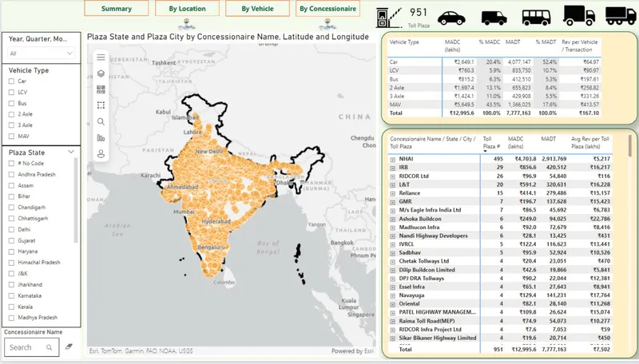Viewport: 639px width, 364px height.
Task: Sort by Rev per Vehicle / Transaction header
Action: click(579, 45)
